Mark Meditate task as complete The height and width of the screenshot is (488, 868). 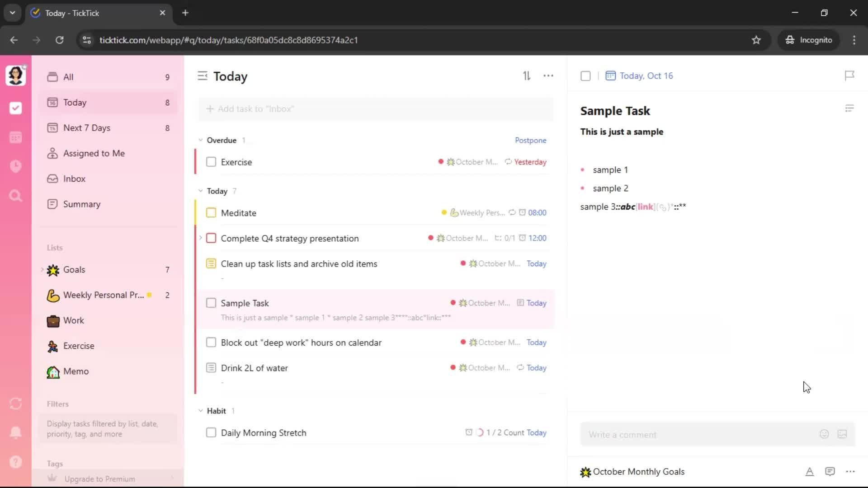tap(211, 213)
